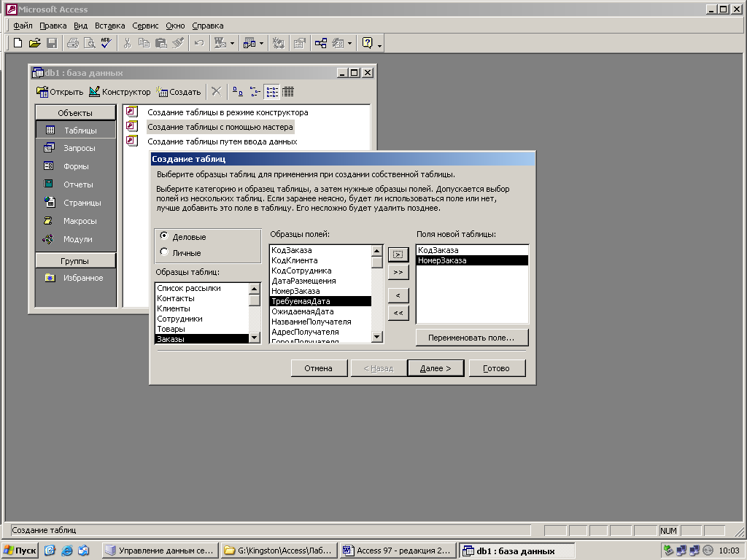747x560 pixels.
Task: Click the Code toolbar icon
Action: point(278,43)
